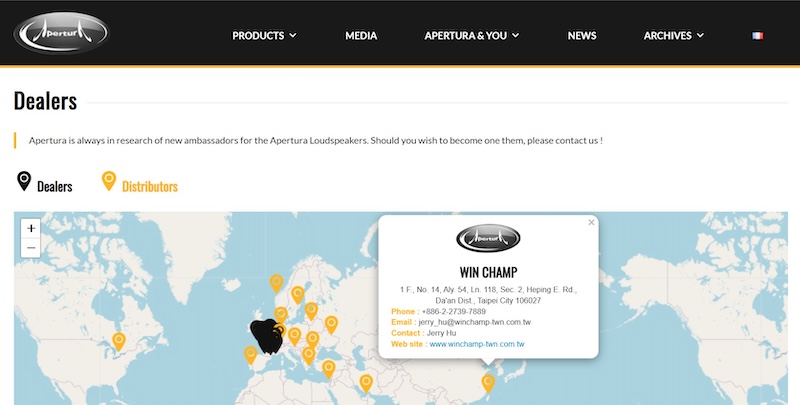Select the distributor pin near Cyprus
Image resolution: width=800 pixels, height=405 pixels.
pos(329,369)
